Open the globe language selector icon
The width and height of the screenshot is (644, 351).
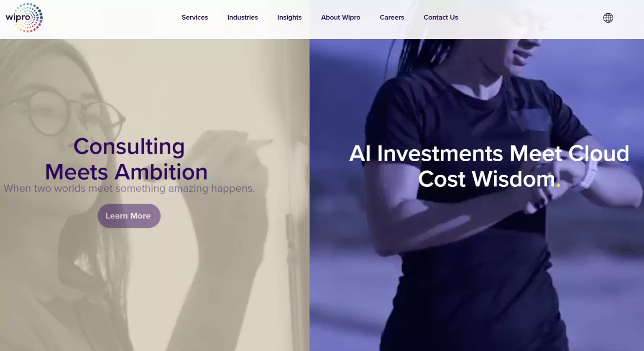pos(608,18)
